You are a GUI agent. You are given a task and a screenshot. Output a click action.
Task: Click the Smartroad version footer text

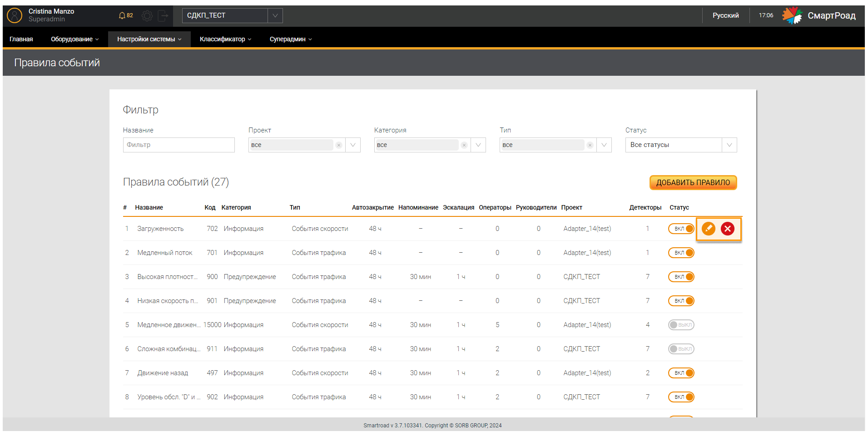[432, 426]
